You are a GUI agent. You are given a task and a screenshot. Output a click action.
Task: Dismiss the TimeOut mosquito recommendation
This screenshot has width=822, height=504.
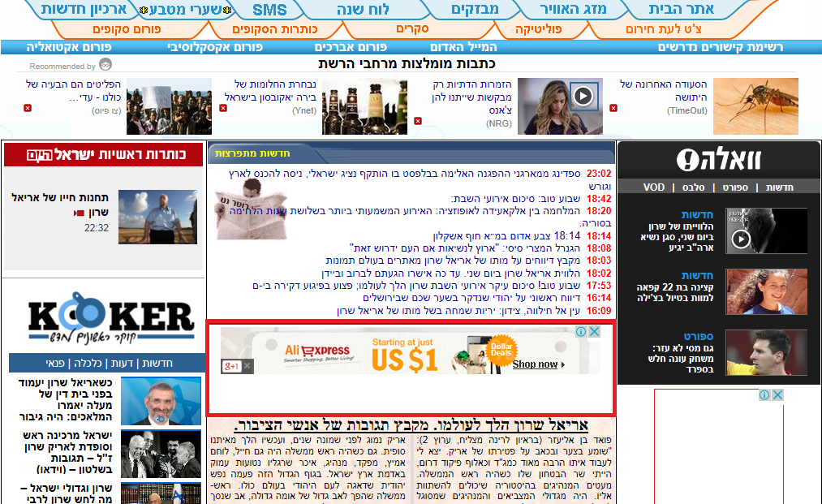click(x=613, y=108)
